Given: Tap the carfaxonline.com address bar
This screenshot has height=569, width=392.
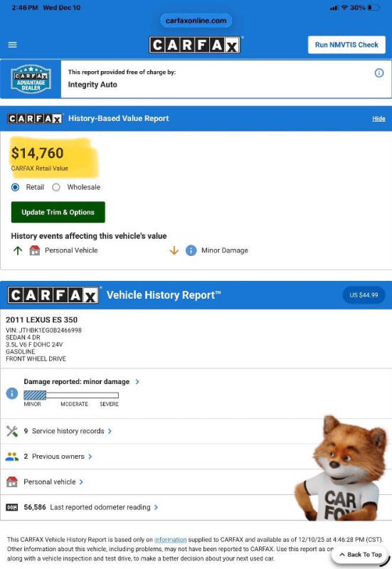Looking at the screenshot, I should pos(196,21).
